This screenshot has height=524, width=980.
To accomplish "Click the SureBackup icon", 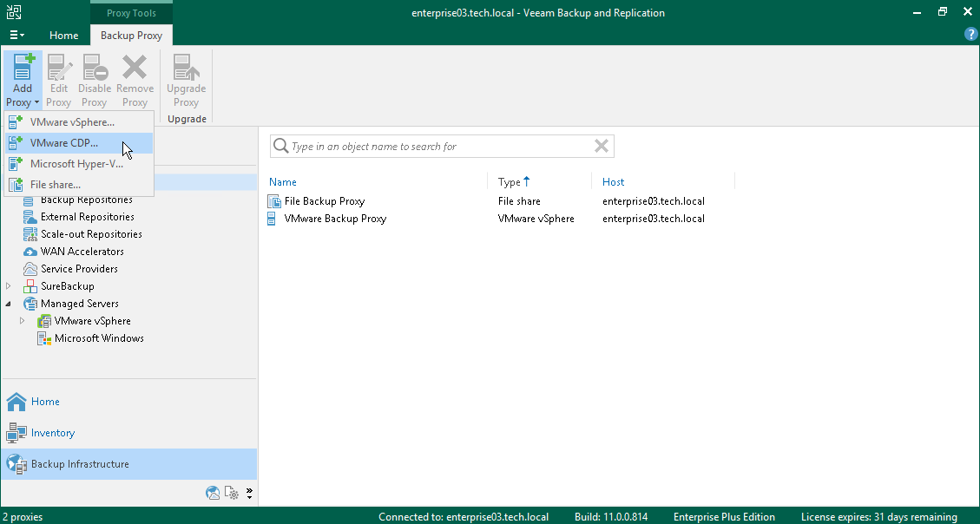I will coord(30,286).
